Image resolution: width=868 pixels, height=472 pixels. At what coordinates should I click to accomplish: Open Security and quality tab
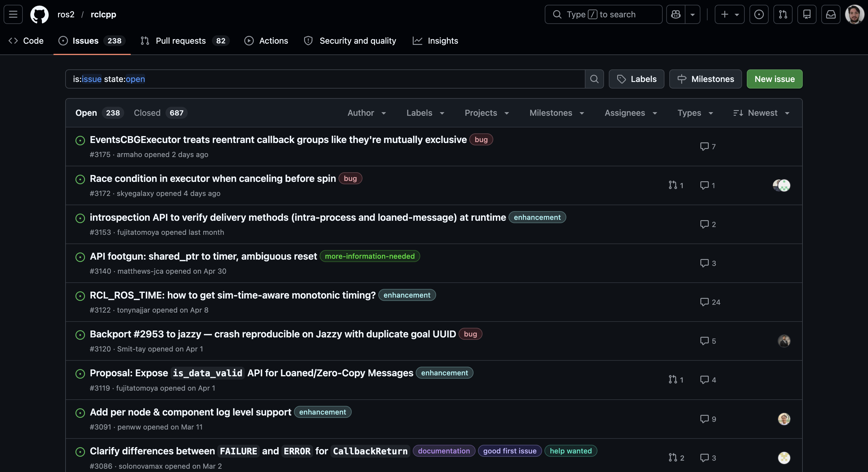350,41
